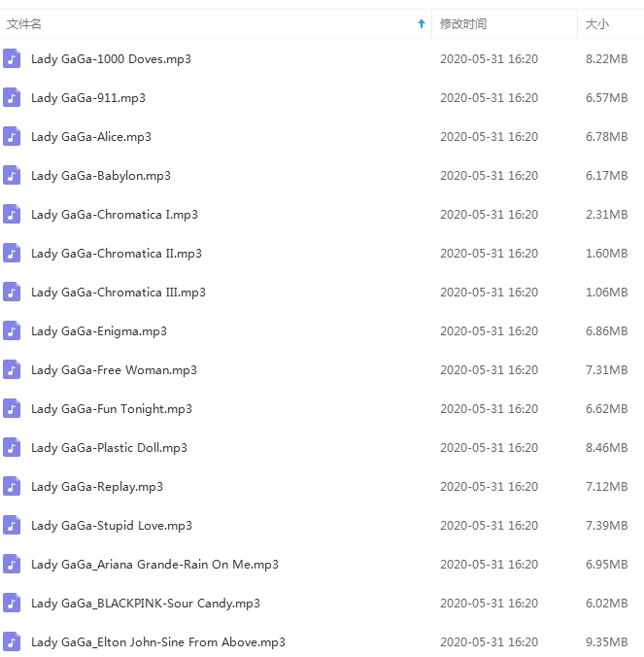Click the 8.46MB size cell
Screen dimensions: 644x657
[x=607, y=448]
